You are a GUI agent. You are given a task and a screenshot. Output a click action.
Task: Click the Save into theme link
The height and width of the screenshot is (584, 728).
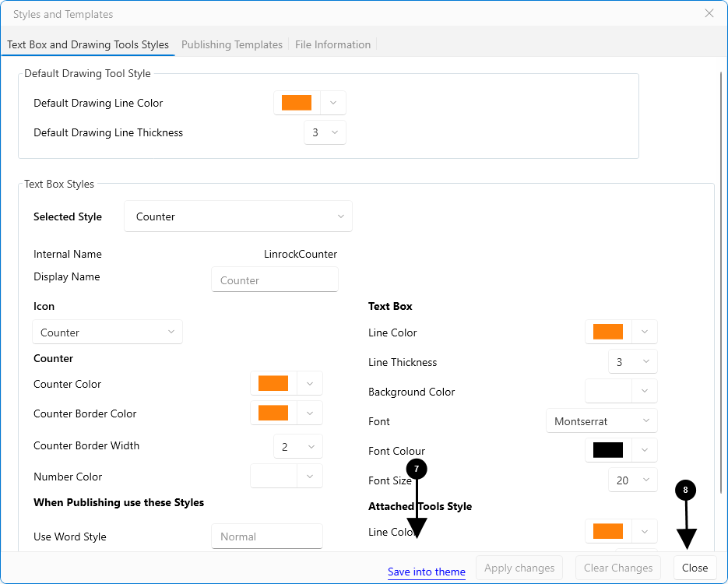426,572
